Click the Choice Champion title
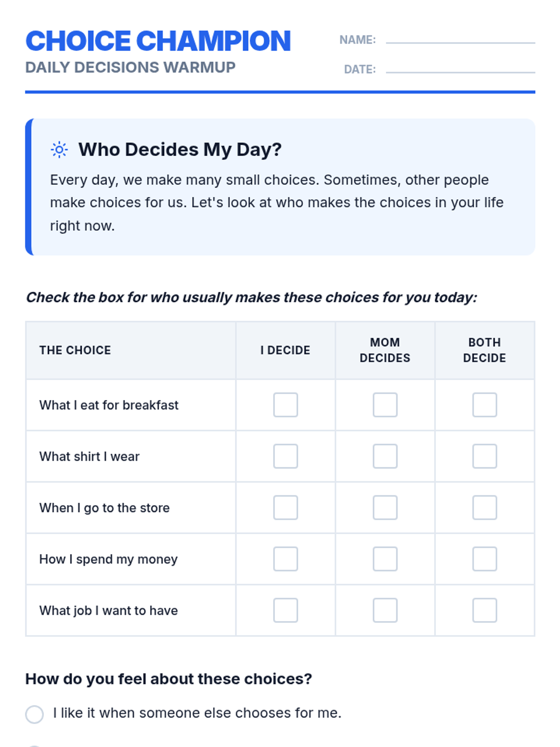 point(158,41)
